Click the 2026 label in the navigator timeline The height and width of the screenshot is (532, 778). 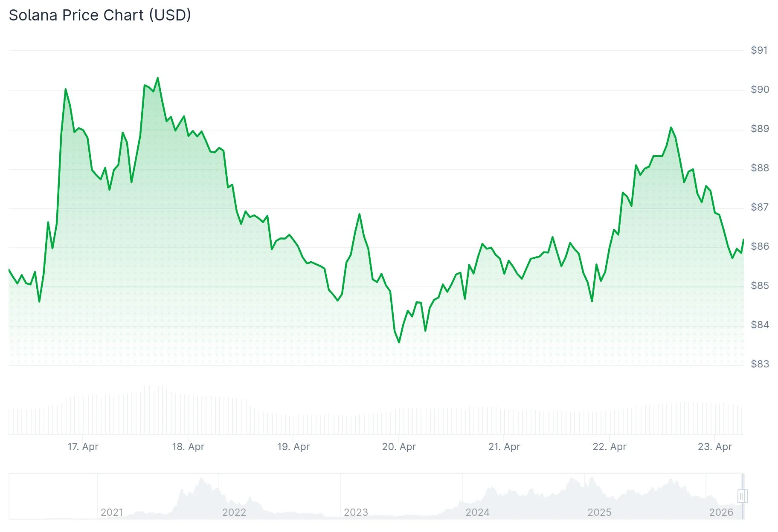(x=721, y=512)
